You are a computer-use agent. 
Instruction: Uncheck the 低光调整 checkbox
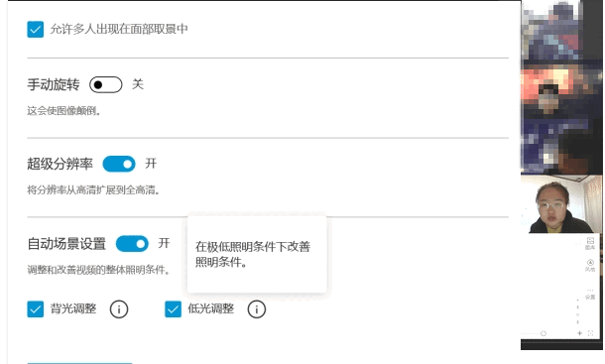tap(173, 309)
